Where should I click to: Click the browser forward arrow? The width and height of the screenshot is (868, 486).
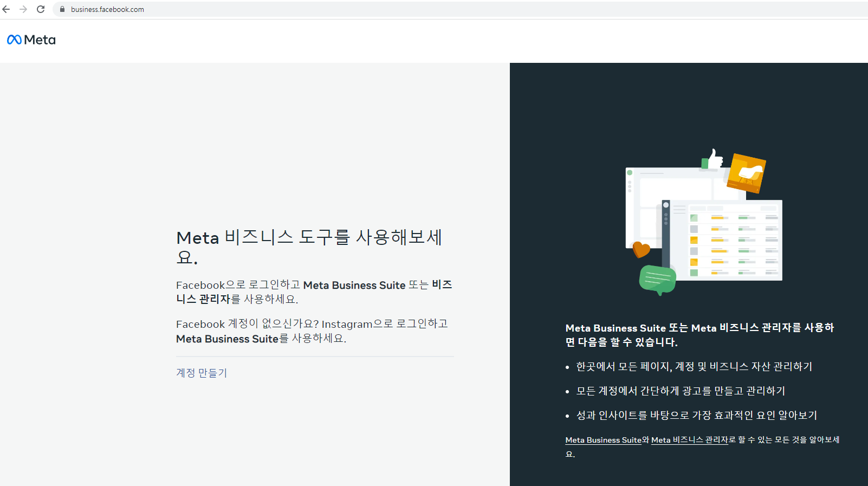[23, 9]
